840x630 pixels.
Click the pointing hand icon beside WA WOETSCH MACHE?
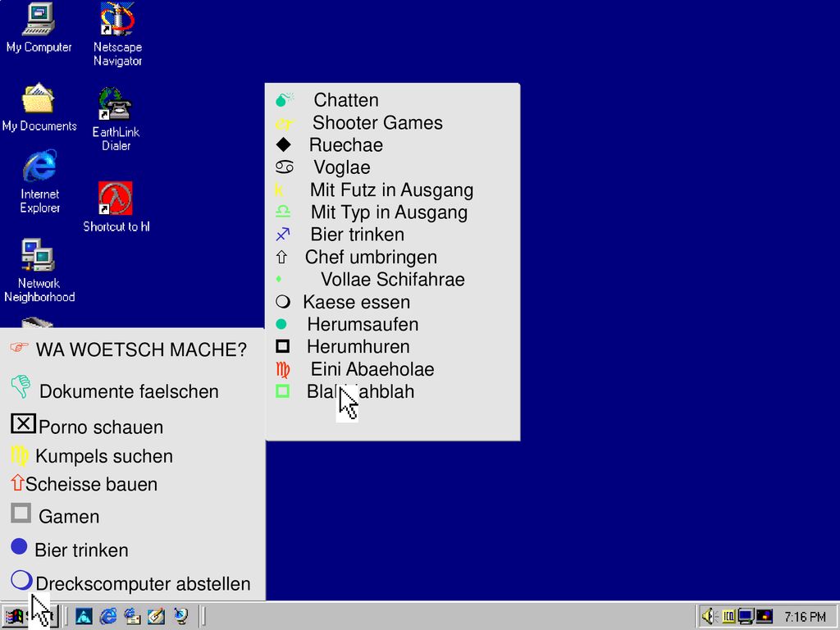[20, 347]
